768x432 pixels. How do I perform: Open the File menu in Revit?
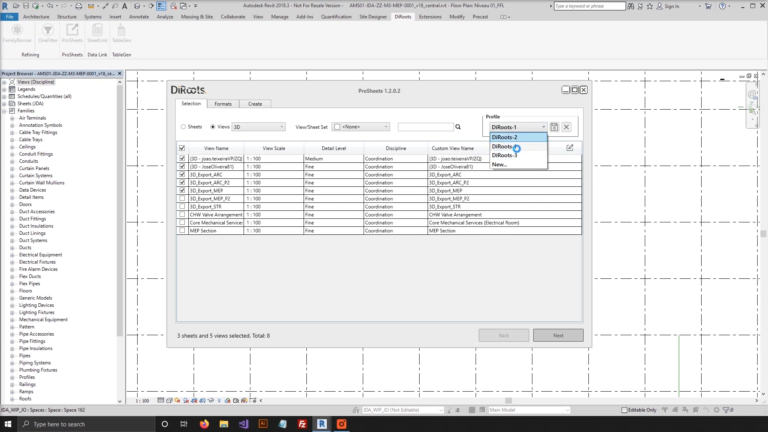9,17
